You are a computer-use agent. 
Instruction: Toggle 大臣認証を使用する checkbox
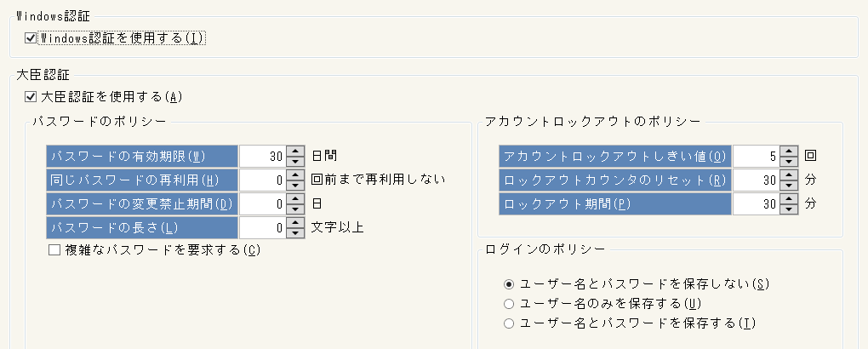[x=31, y=95]
